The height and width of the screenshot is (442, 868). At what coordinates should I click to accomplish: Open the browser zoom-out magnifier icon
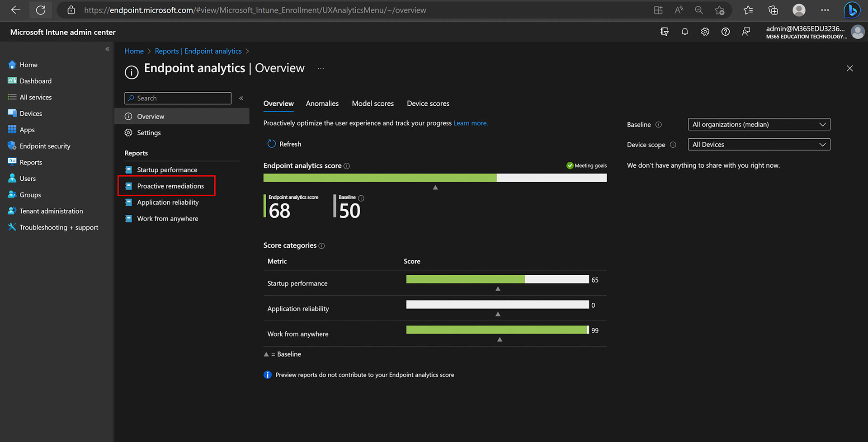click(699, 10)
